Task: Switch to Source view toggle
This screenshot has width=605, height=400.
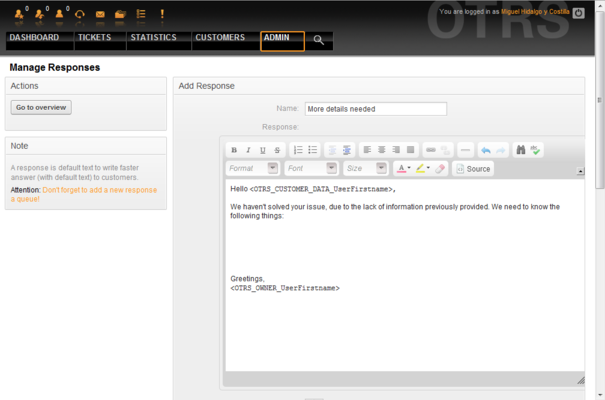Action: (473, 169)
